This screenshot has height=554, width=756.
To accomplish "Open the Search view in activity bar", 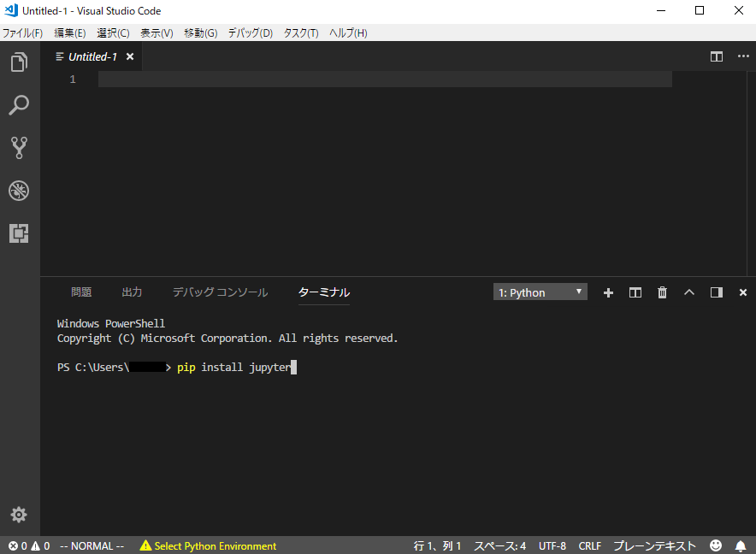I will pyautogui.click(x=20, y=105).
